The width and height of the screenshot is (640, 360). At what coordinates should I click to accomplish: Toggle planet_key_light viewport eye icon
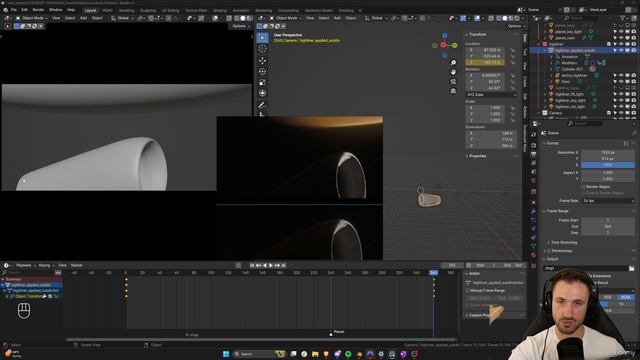621,31
